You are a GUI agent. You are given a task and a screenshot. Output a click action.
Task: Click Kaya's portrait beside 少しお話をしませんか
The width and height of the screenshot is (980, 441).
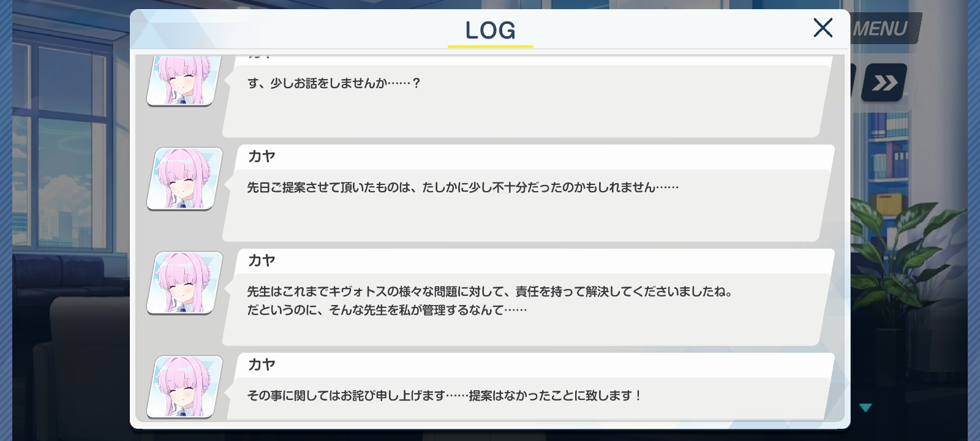[x=184, y=80]
